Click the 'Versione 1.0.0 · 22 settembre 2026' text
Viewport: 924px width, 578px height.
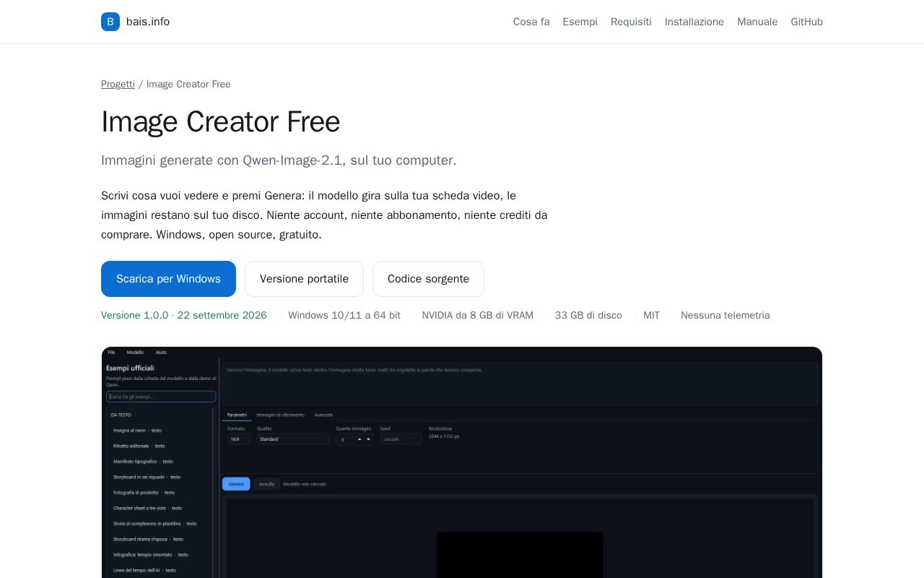coord(184,315)
